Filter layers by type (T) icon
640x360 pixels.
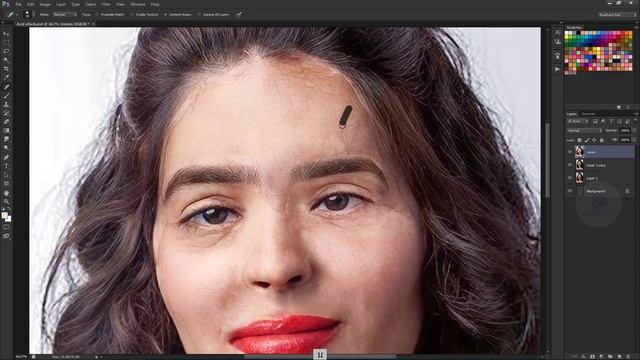click(611, 122)
